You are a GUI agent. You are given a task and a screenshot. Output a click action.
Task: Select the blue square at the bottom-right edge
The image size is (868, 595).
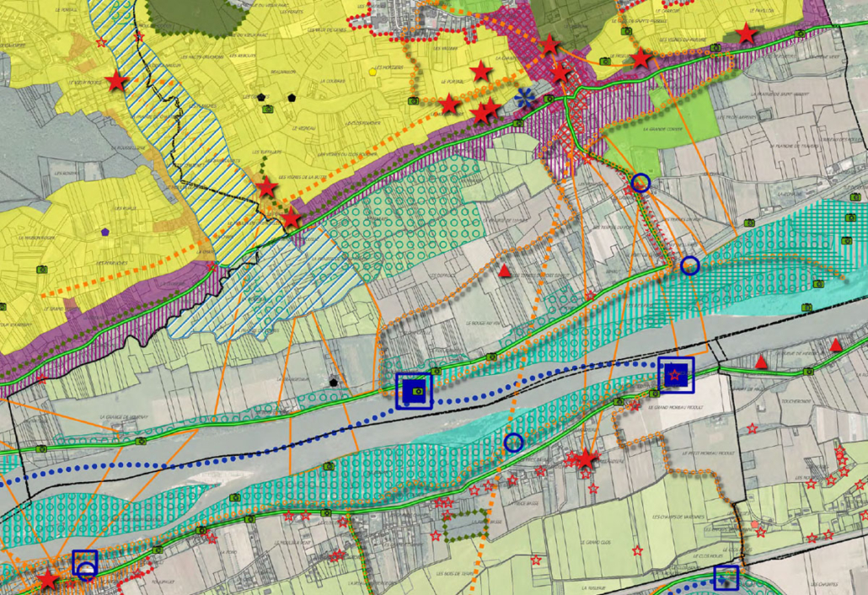[726, 577]
